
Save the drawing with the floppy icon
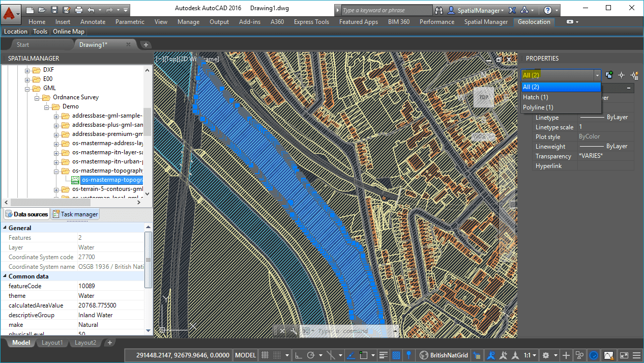[x=54, y=10]
